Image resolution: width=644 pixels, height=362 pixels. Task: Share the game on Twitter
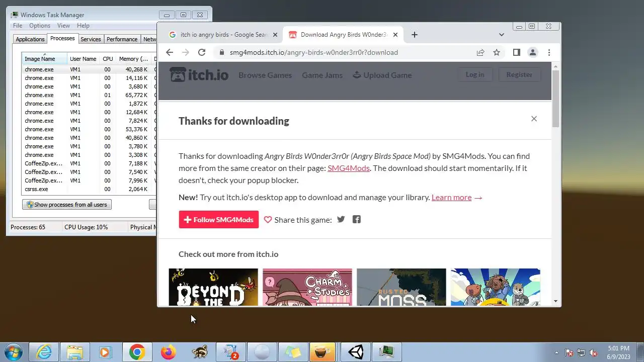tap(341, 219)
